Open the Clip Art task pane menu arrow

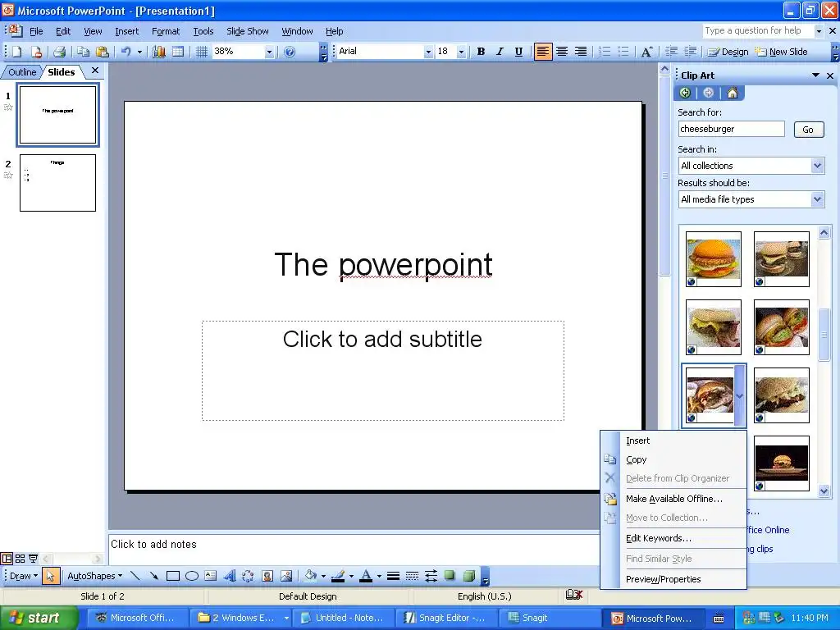point(816,75)
